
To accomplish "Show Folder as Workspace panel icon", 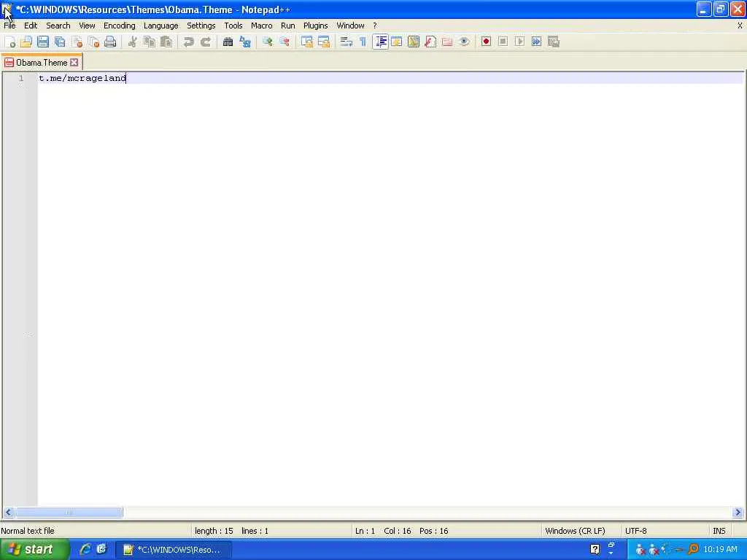I will (447, 42).
